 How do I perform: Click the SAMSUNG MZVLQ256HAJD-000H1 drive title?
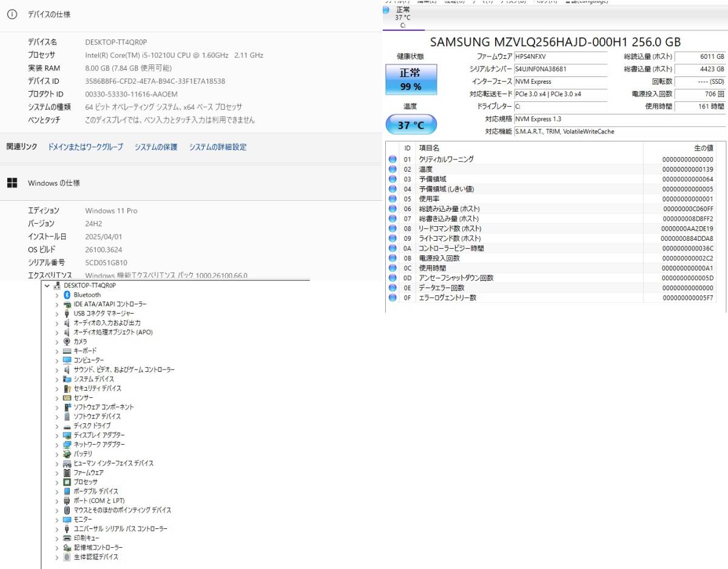(x=555, y=42)
